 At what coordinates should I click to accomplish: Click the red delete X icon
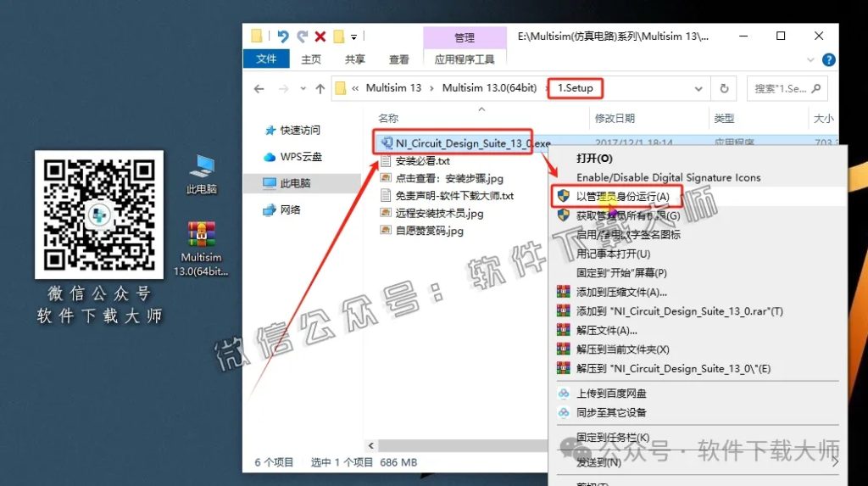[x=320, y=36]
